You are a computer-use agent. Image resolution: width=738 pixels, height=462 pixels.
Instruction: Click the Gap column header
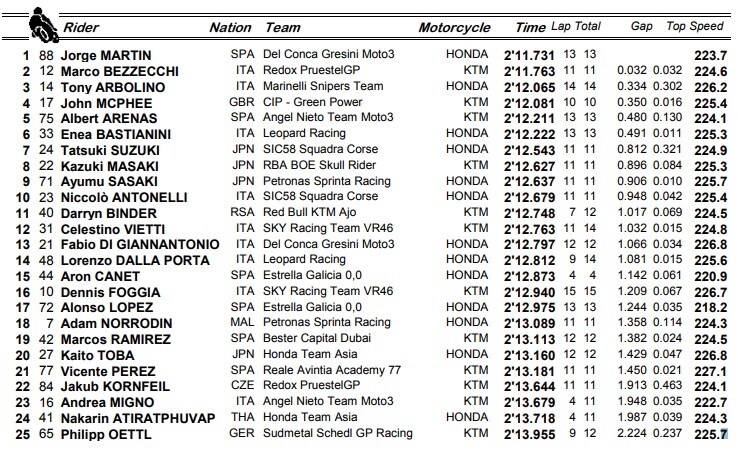point(642,26)
